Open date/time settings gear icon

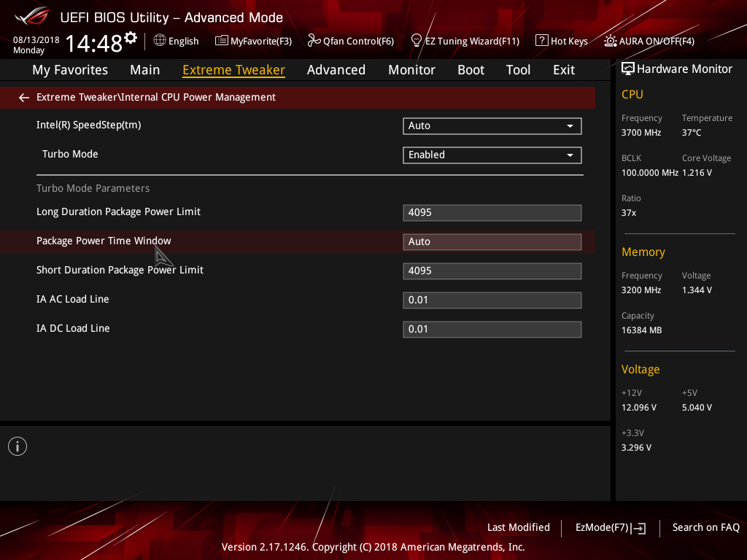coord(131,37)
